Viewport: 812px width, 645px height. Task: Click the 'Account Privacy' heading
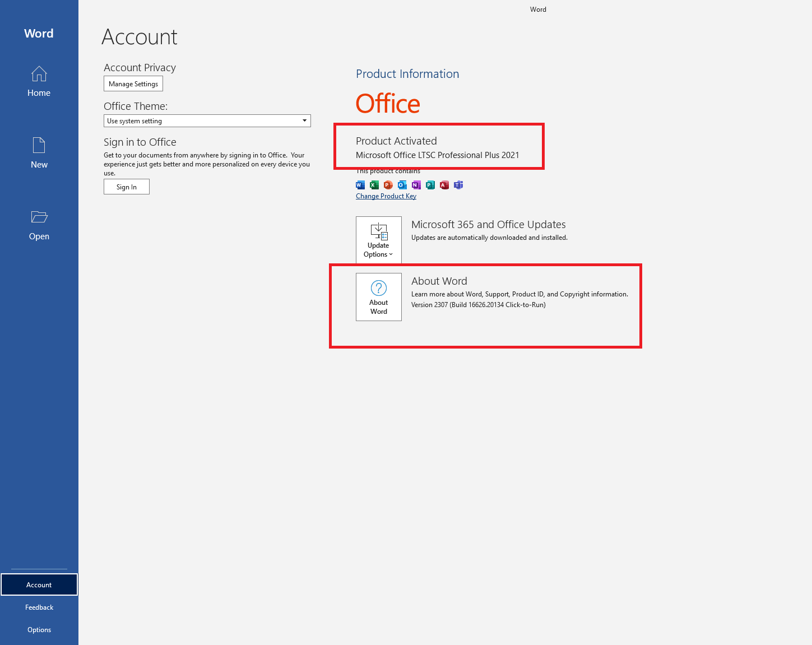point(140,68)
